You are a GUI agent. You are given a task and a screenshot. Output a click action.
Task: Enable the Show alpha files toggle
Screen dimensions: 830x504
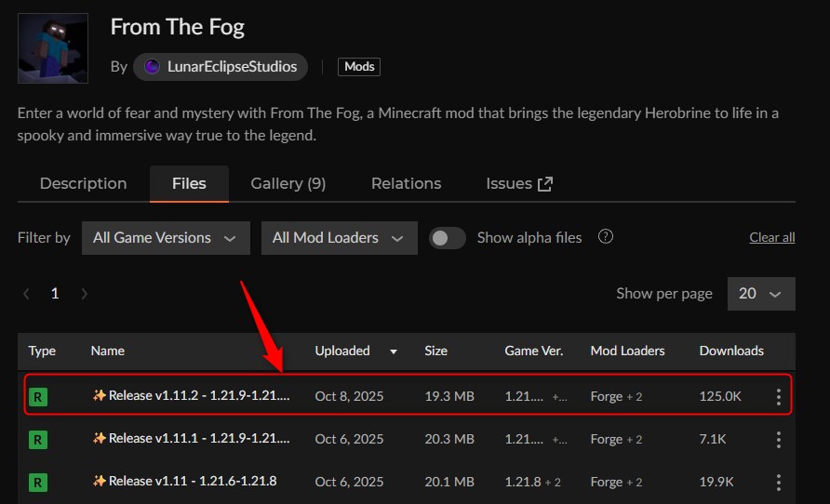[448, 238]
